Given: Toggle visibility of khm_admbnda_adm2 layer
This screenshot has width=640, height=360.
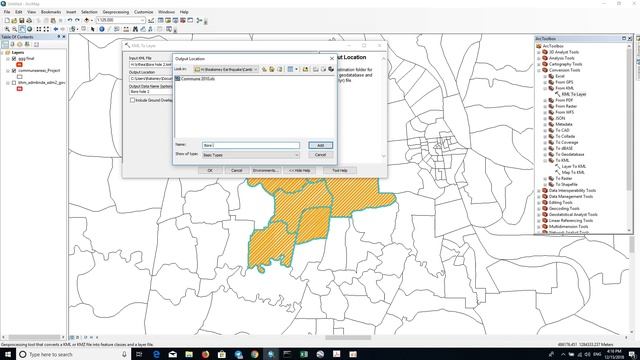Looking at the screenshot, I should [14, 83].
